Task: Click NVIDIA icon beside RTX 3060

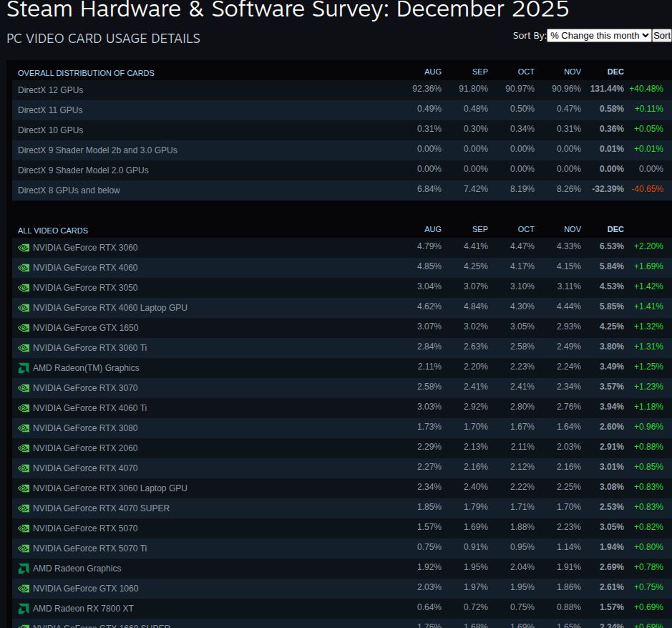Action: click(24, 248)
